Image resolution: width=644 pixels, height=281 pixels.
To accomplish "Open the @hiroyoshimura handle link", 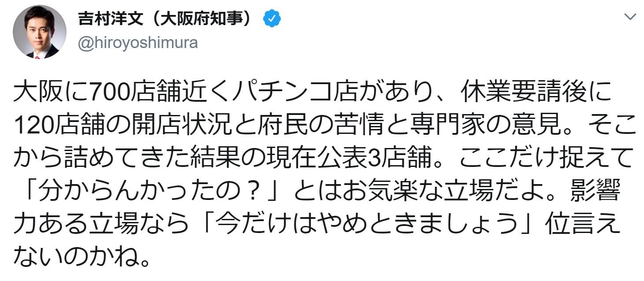I will pos(138,43).
